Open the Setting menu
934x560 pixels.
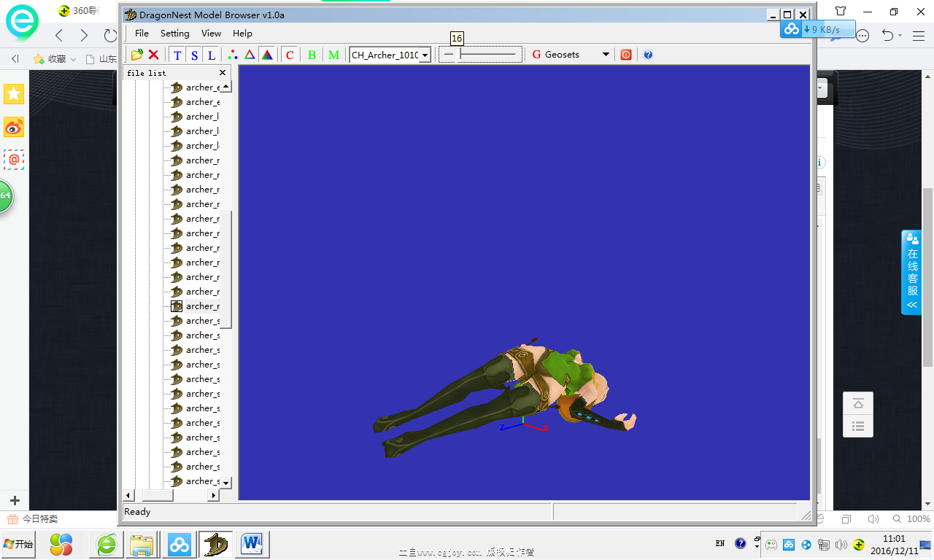(x=175, y=33)
